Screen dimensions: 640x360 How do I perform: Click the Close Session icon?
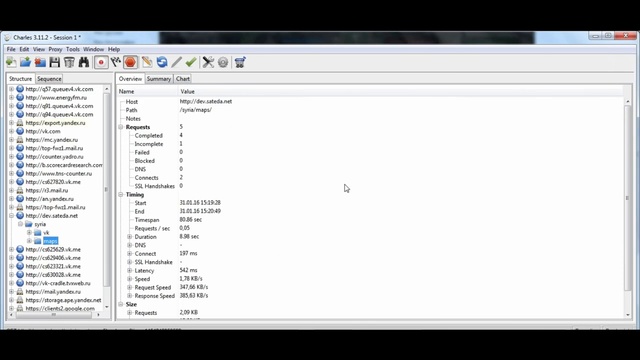click(x=40, y=62)
